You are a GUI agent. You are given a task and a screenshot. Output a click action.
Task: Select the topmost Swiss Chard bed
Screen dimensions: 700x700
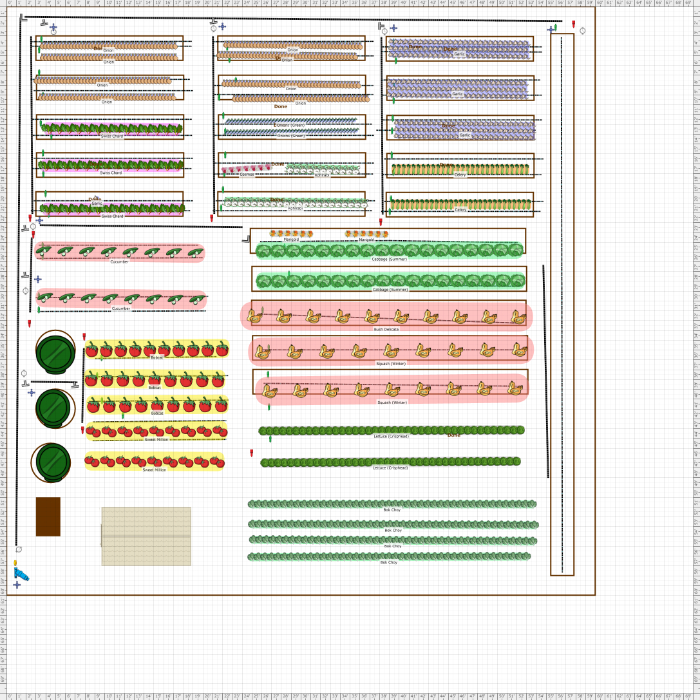pos(110,127)
